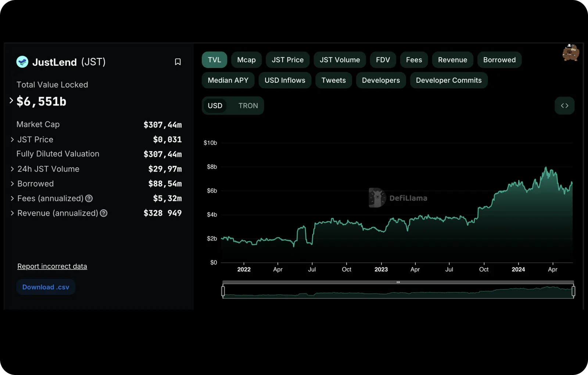This screenshot has width=588, height=375.
Task: Show the Tweets chart series
Action: 333,80
